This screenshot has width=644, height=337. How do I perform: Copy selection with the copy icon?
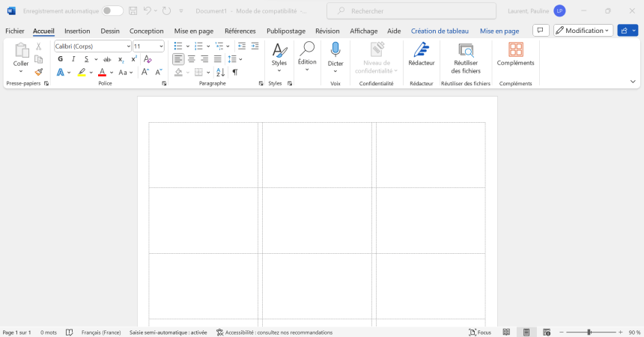click(39, 59)
